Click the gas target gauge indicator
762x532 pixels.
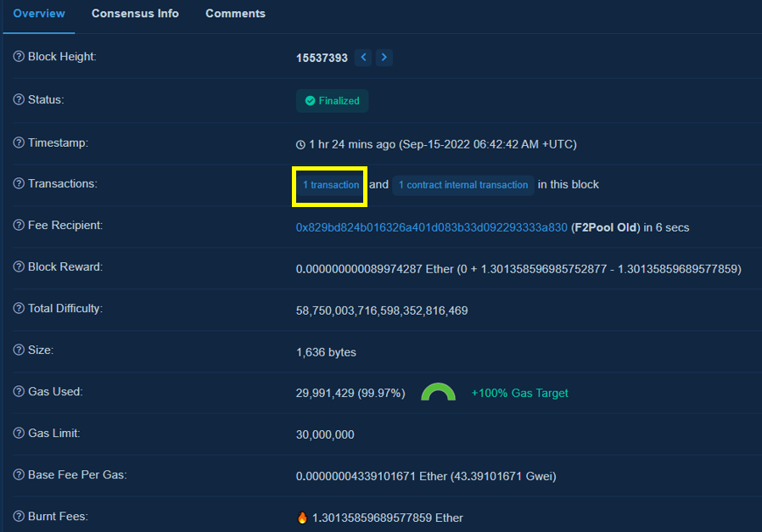[x=439, y=392]
